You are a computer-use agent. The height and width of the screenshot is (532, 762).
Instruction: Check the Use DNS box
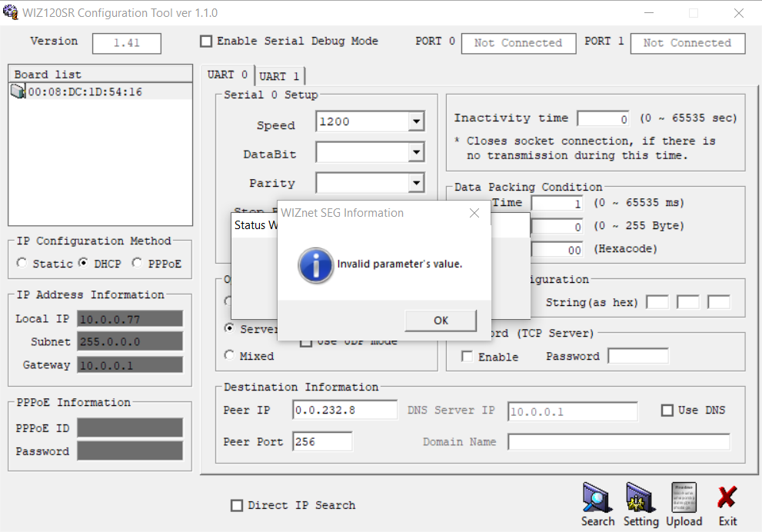click(x=667, y=411)
